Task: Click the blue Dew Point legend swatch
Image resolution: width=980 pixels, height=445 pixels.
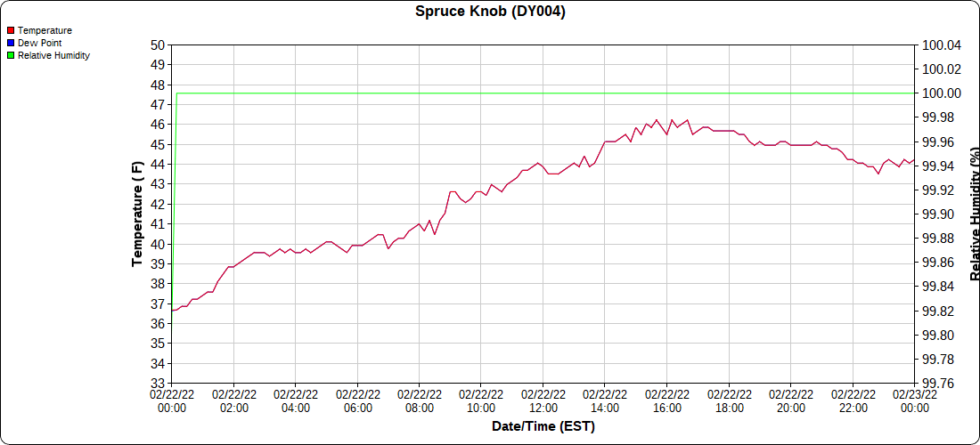Action: pyautogui.click(x=11, y=43)
